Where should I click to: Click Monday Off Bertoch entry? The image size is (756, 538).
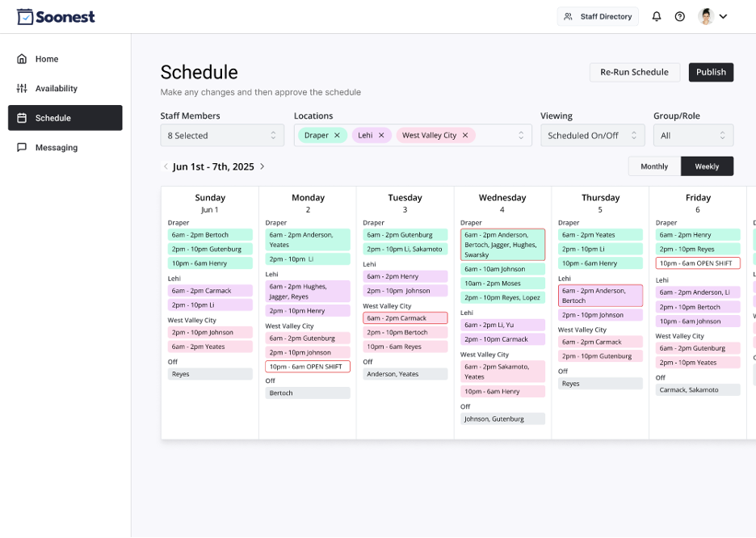(x=308, y=393)
